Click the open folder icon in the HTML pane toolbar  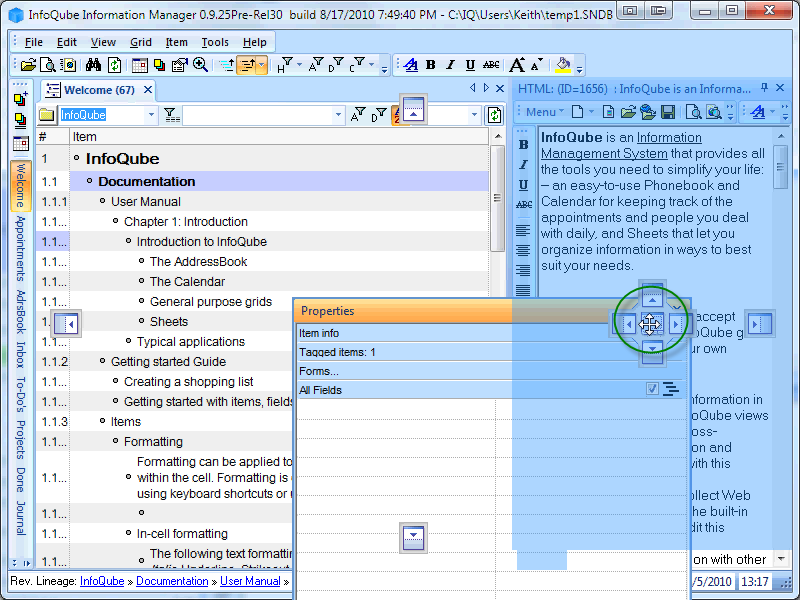pos(628,112)
